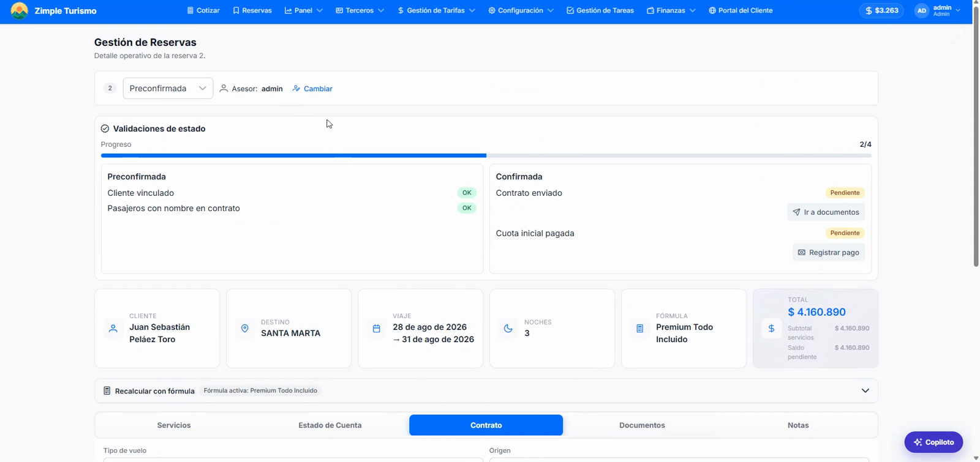Click the Zimple Turismo brand name
The height and width of the screenshot is (462, 980).
point(66,10)
